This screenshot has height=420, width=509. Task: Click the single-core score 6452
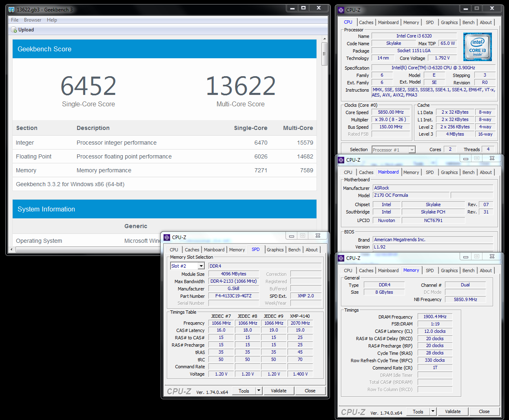(89, 86)
